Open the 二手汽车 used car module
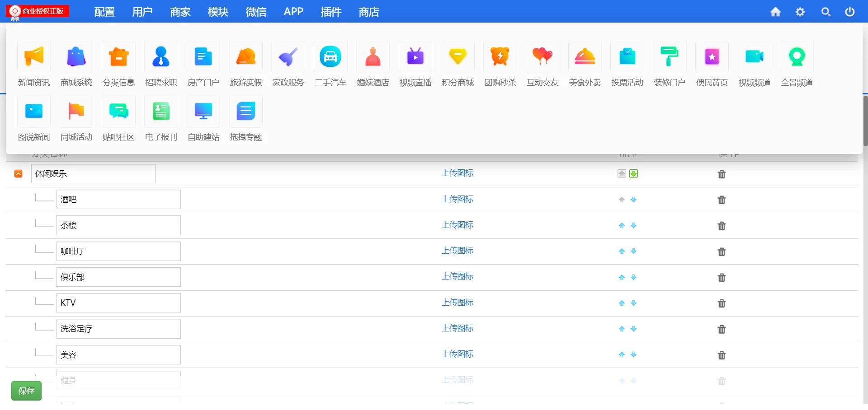The width and height of the screenshot is (868, 410). [x=330, y=57]
